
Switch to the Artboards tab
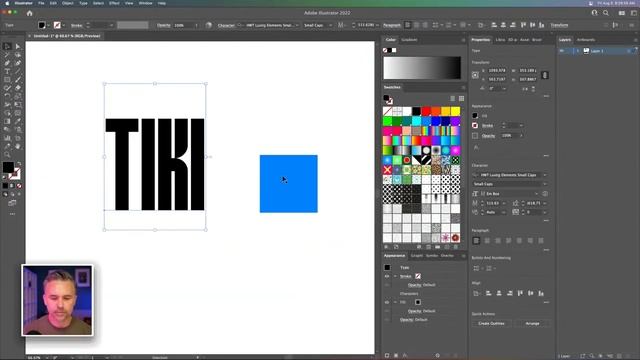click(x=586, y=40)
